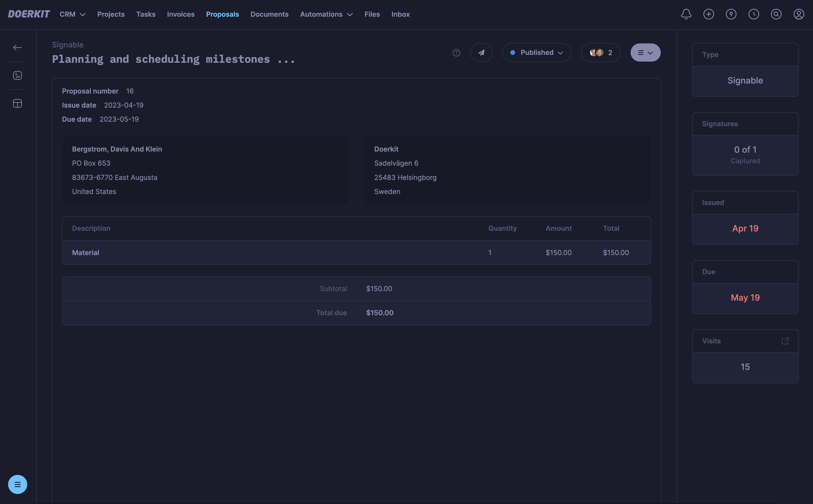Open search using the magnifier icon
This screenshot has height=504, width=813.
[x=776, y=14]
